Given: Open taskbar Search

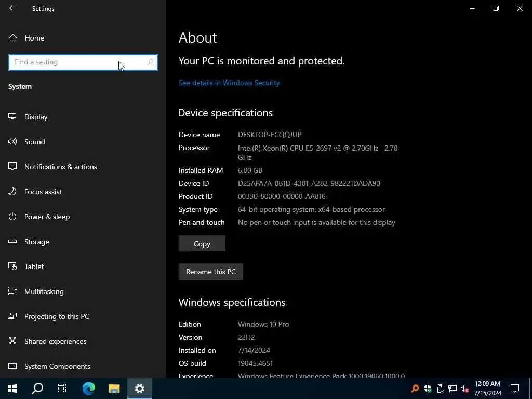Looking at the screenshot, I should [37, 389].
